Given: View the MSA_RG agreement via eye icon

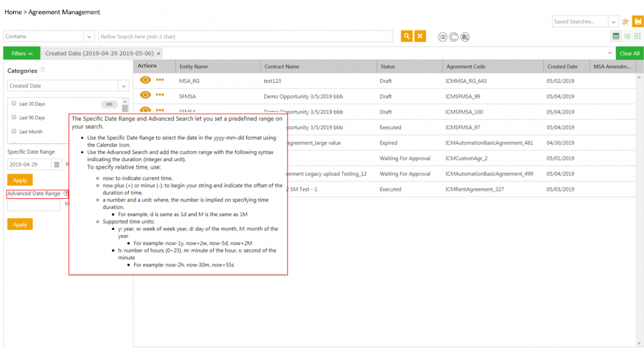Looking at the screenshot, I should tap(145, 80).
